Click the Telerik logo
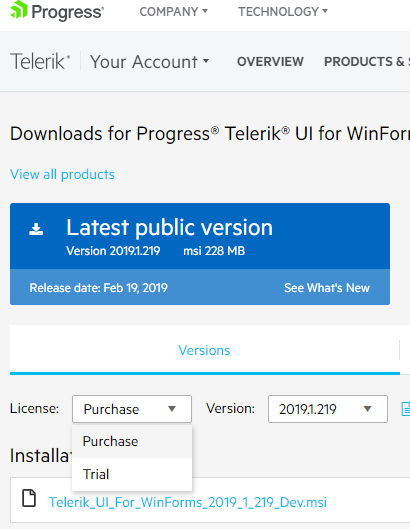The height and width of the screenshot is (529, 410). [40, 61]
